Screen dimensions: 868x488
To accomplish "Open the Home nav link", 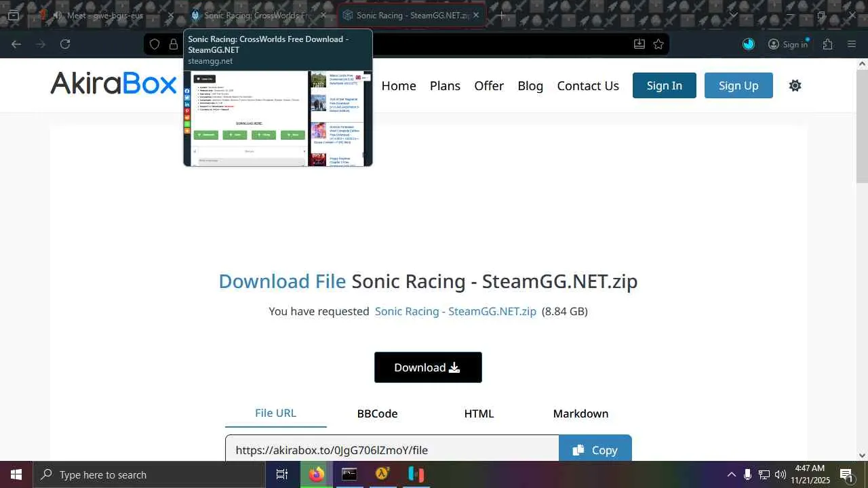I will tap(399, 85).
